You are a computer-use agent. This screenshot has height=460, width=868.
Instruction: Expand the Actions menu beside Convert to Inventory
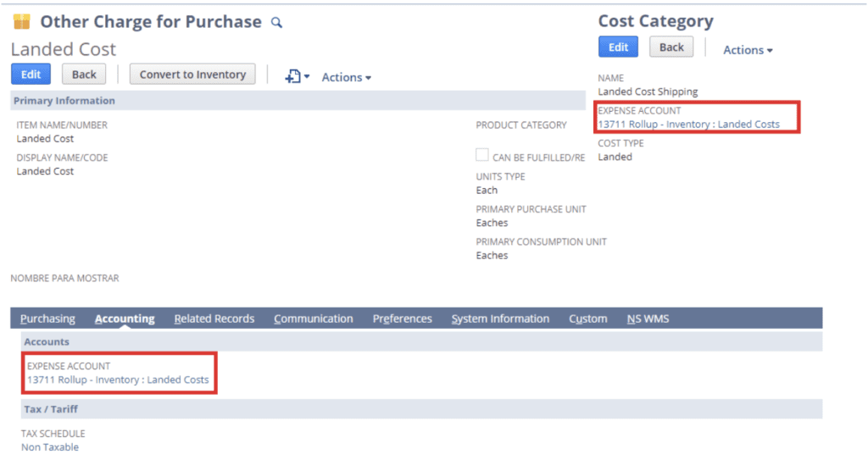tap(346, 77)
